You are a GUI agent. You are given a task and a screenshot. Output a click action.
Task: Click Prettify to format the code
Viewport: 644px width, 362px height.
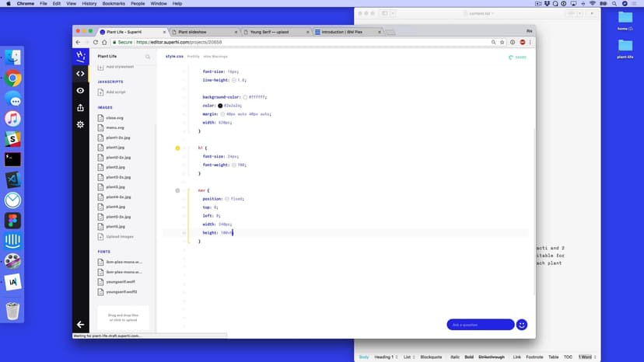point(193,57)
